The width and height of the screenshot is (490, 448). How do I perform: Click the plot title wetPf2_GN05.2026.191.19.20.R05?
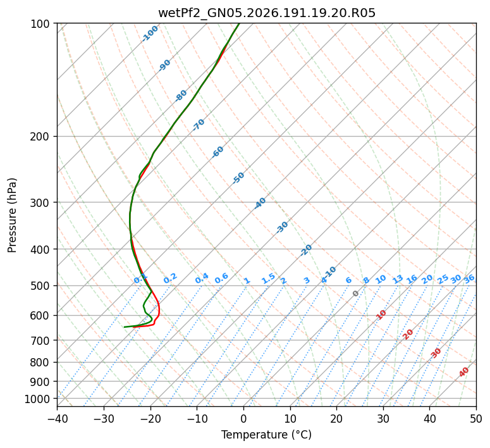(x=267, y=13)
